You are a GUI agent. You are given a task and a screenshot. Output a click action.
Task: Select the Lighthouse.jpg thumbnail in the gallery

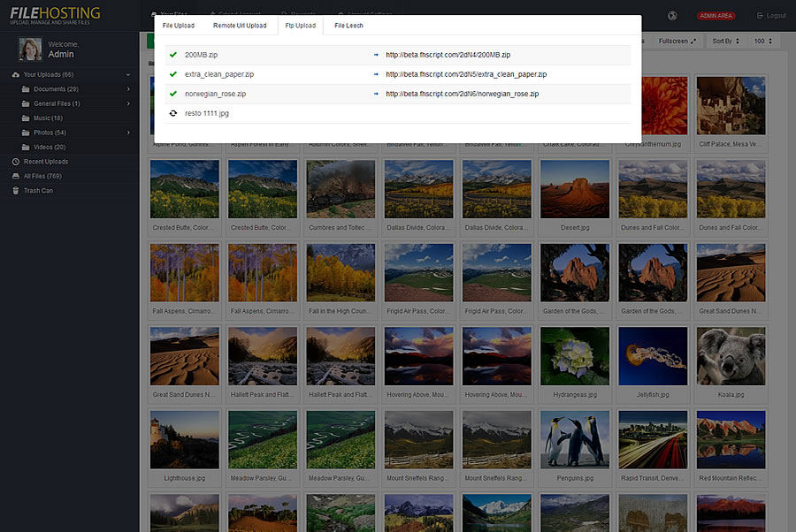(x=185, y=439)
